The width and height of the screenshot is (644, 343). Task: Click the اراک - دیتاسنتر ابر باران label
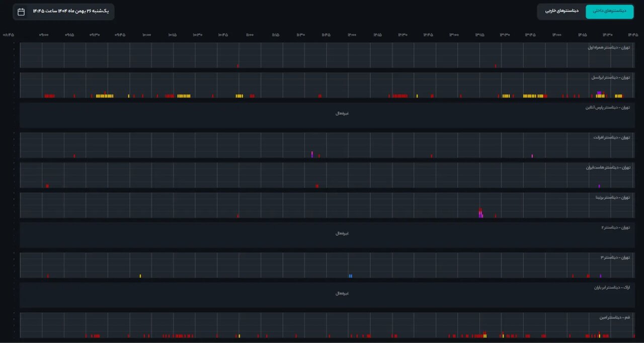(x=611, y=288)
